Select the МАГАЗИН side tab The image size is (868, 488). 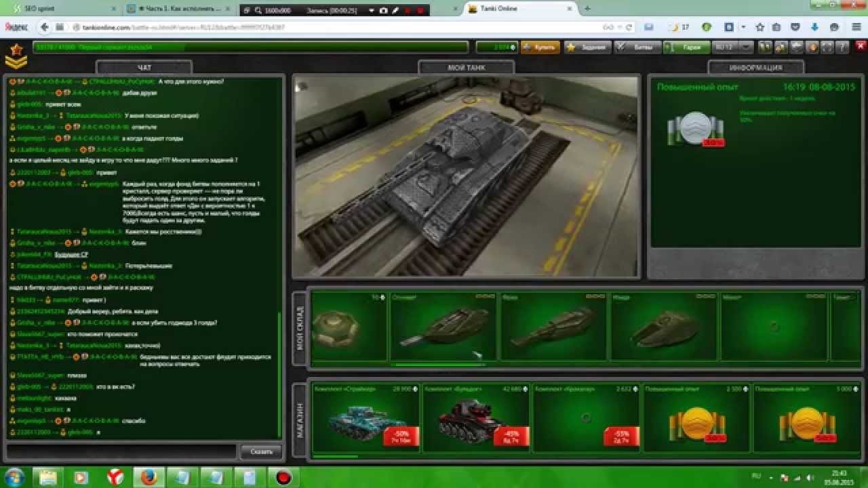click(x=300, y=420)
